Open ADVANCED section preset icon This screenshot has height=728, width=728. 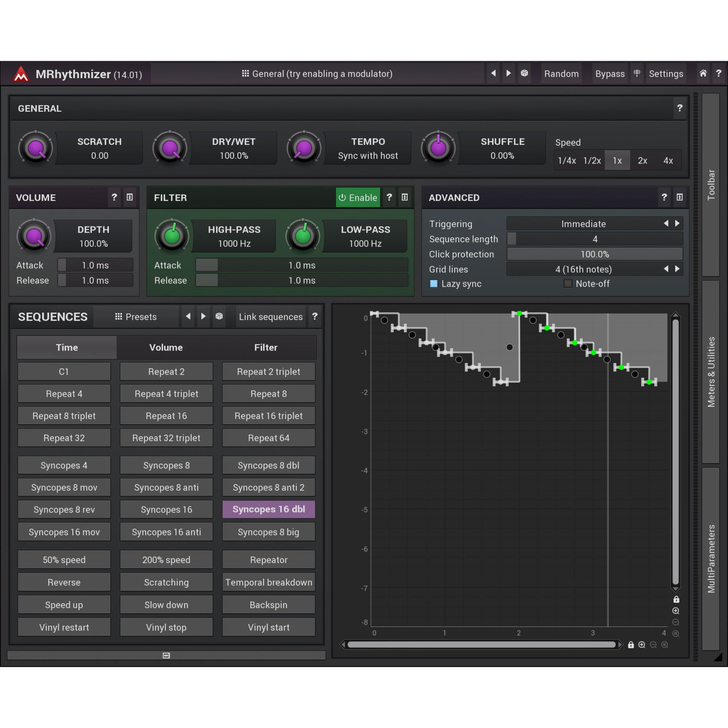(x=680, y=197)
